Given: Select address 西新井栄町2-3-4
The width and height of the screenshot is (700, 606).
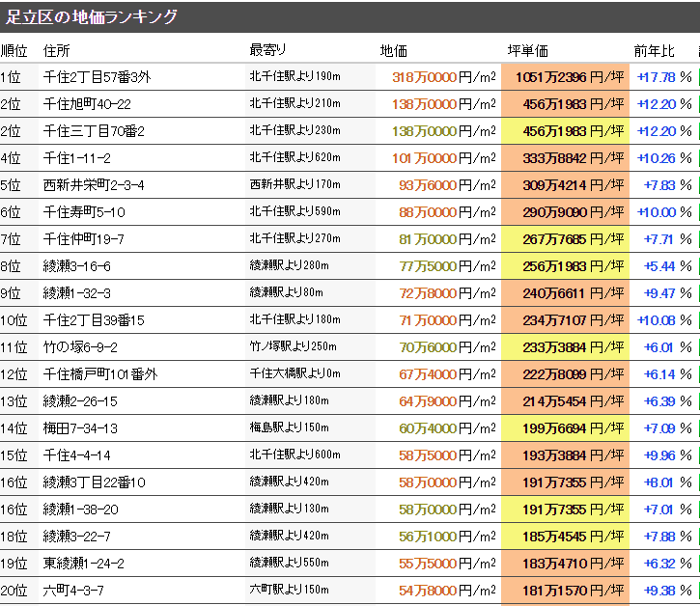Looking at the screenshot, I should tap(95, 185).
